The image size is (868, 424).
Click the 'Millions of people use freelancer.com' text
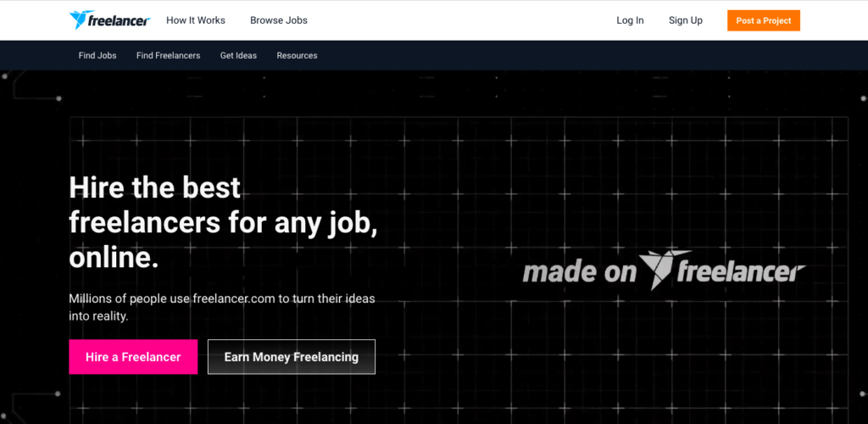pyautogui.click(x=222, y=307)
